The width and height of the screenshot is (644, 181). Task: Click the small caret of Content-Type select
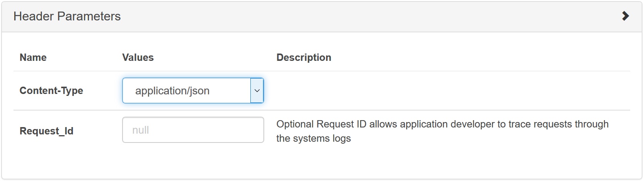pyautogui.click(x=257, y=91)
